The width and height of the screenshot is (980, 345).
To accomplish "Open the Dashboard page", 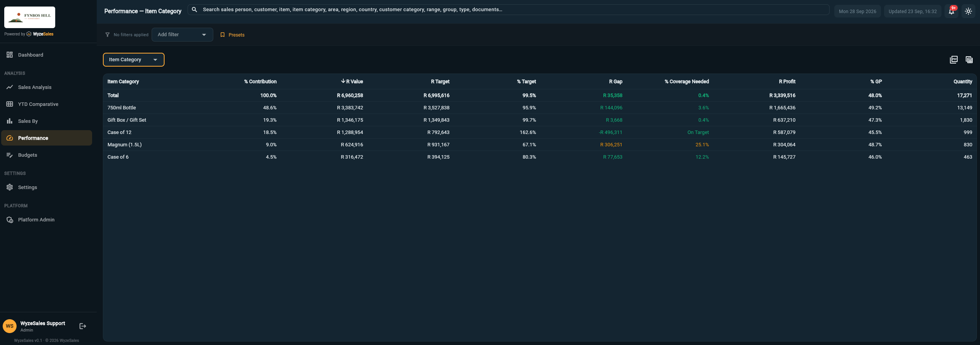I will [46, 55].
